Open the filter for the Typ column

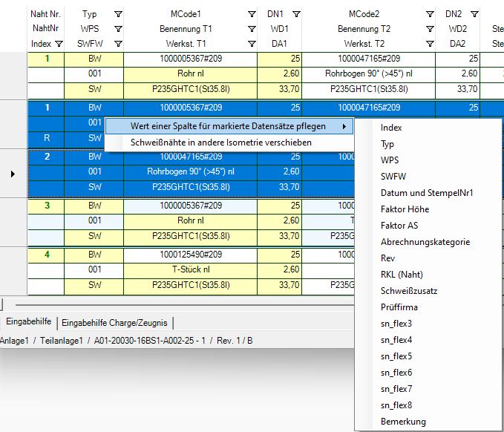pyautogui.click(x=119, y=14)
